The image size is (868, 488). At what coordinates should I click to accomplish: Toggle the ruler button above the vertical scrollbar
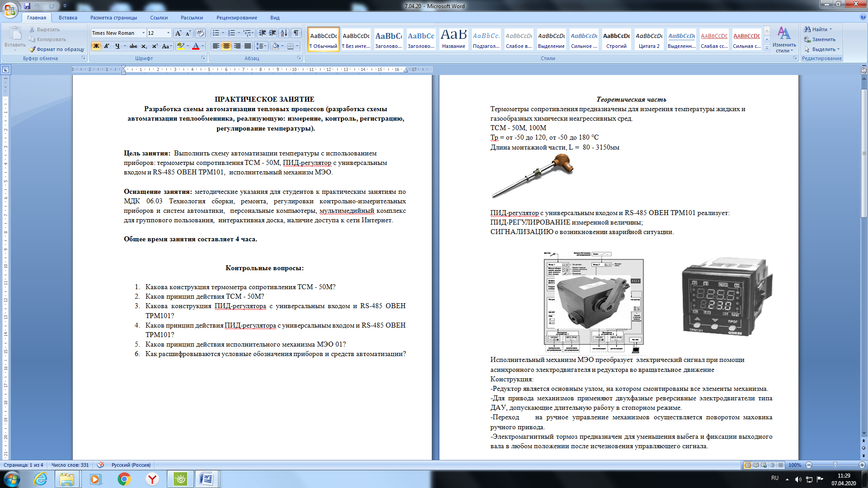coord(864,70)
